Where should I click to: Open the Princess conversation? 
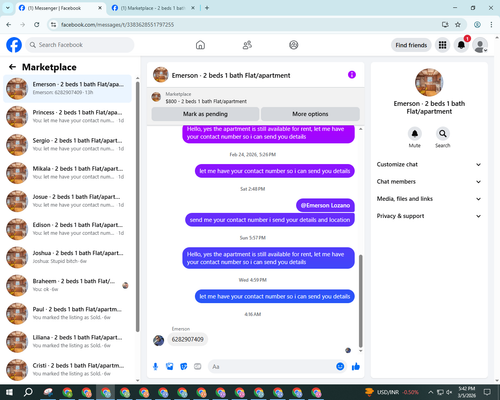(x=67, y=117)
